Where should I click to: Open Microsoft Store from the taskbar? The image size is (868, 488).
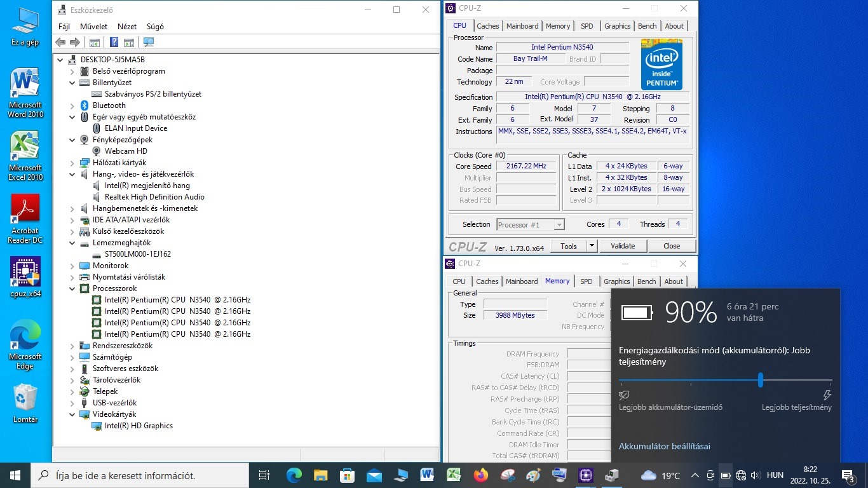pos(347,475)
